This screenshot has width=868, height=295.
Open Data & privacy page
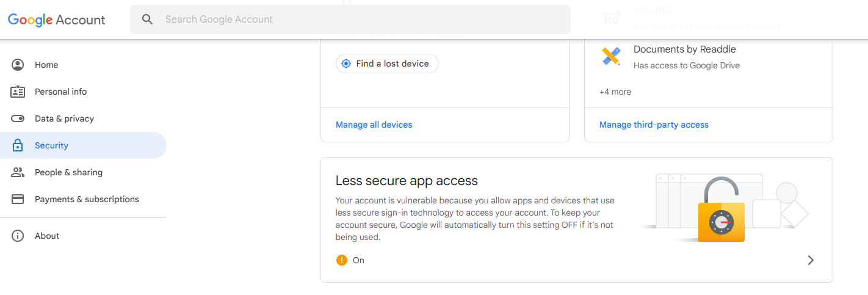point(64,118)
